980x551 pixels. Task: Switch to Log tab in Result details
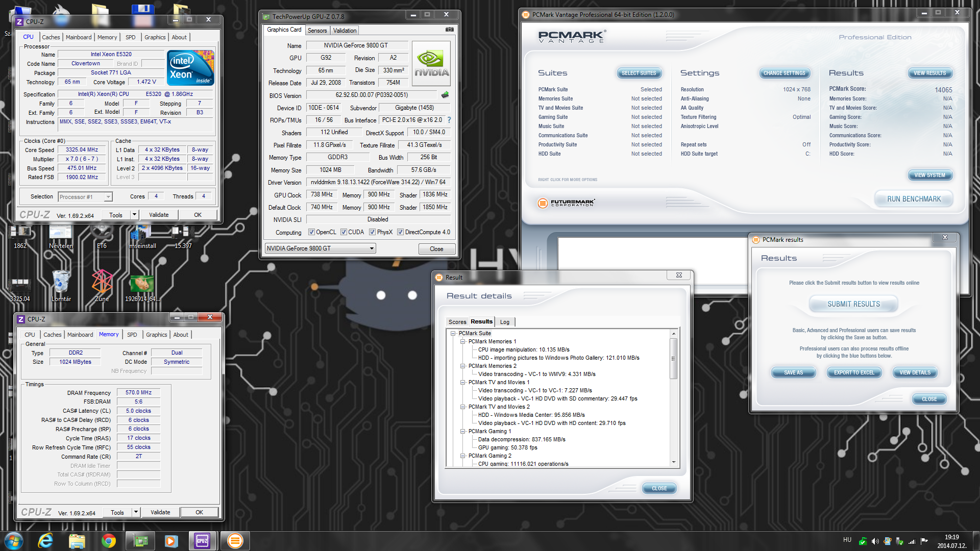click(505, 322)
